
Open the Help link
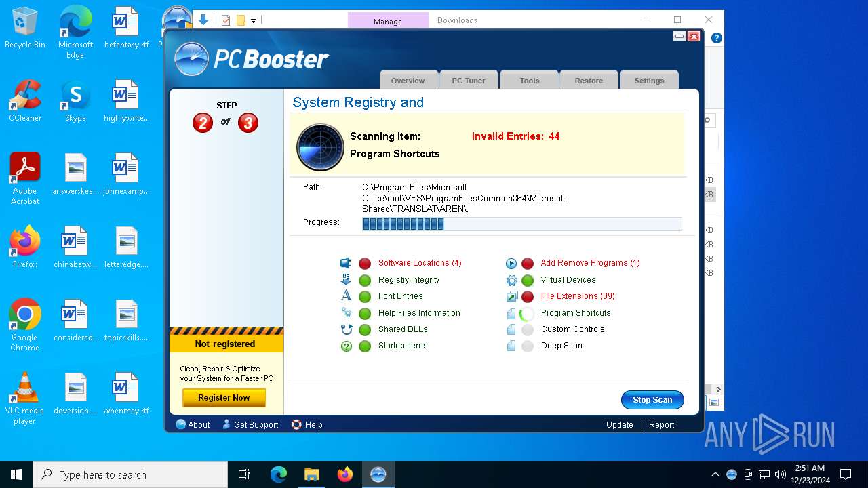point(307,424)
